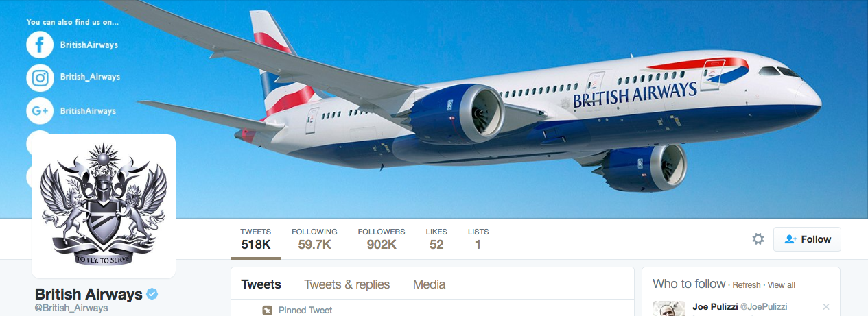The image size is (868, 316).
Task: Open the gear settings menu
Action: coord(758,239)
